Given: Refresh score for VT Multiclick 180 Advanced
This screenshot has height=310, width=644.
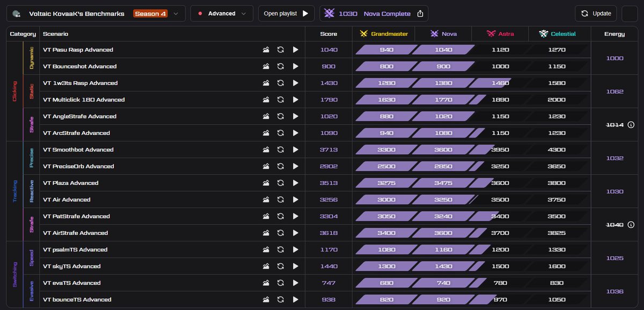Looking at the screenshot, I should click(280, 100).
